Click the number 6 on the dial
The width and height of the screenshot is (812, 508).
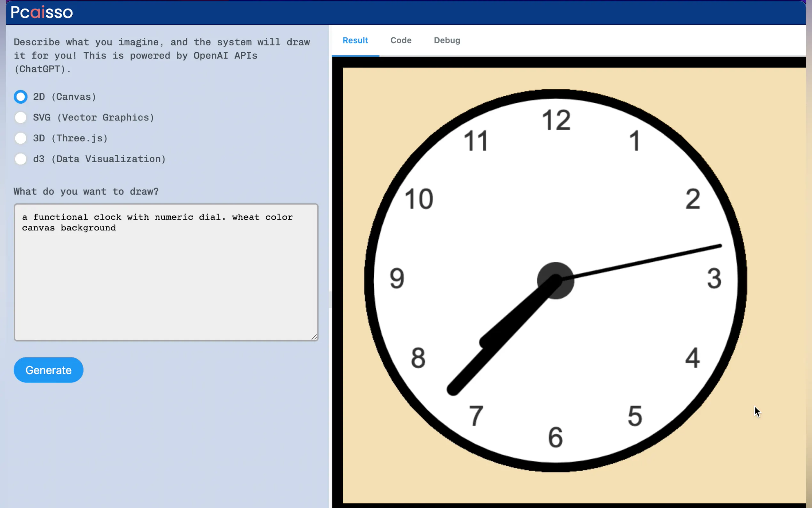coord(555,437)
